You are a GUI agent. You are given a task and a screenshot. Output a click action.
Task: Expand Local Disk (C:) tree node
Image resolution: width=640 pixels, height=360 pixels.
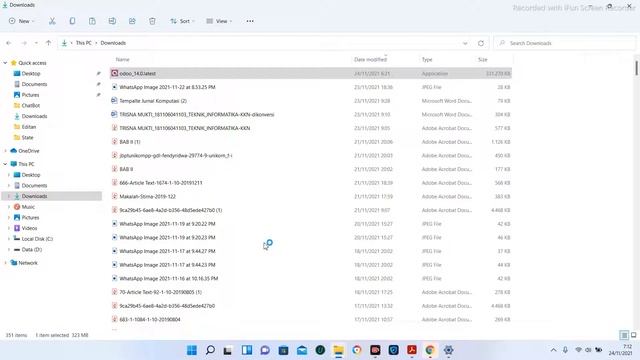pyautogui.click(x=9, y=239)
